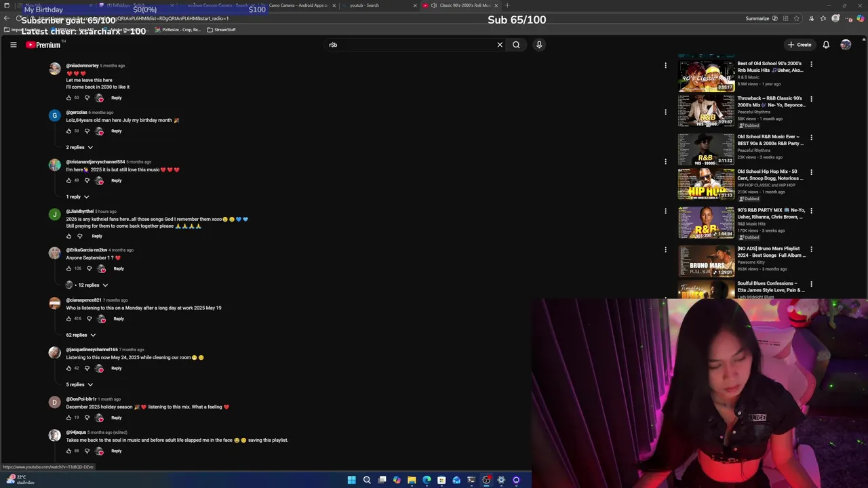
Task: Dislike @jacquelinesychannel165's comment
Action: pyautogui.click(x=87, y=368)
